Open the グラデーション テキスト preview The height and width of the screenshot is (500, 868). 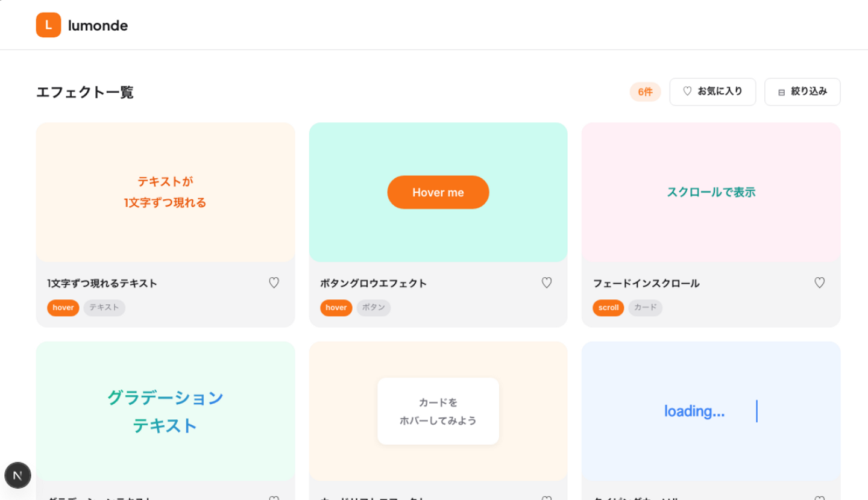tap(165, 411)
